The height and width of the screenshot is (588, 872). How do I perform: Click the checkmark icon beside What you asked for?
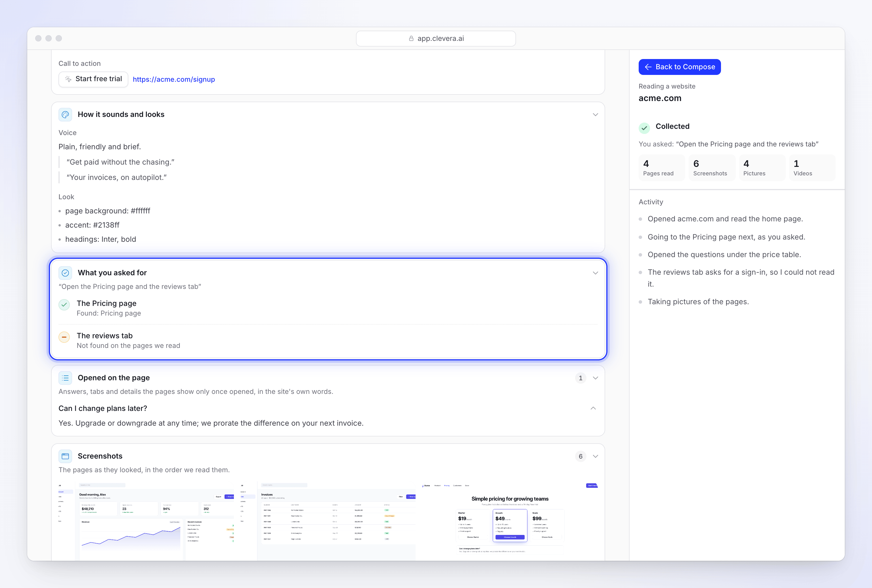[65, 273]
